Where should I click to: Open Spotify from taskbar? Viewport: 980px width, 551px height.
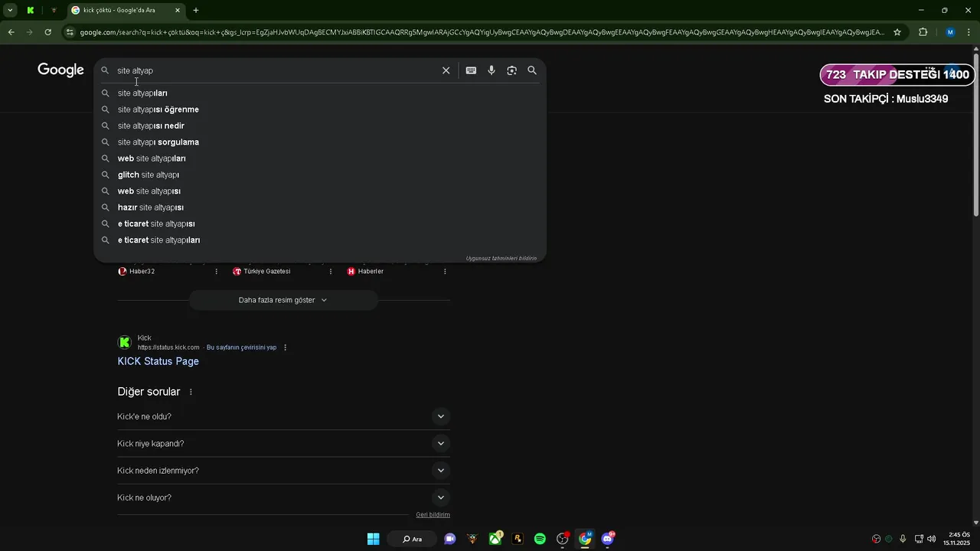pyautogui.click(x=540, y=539)
